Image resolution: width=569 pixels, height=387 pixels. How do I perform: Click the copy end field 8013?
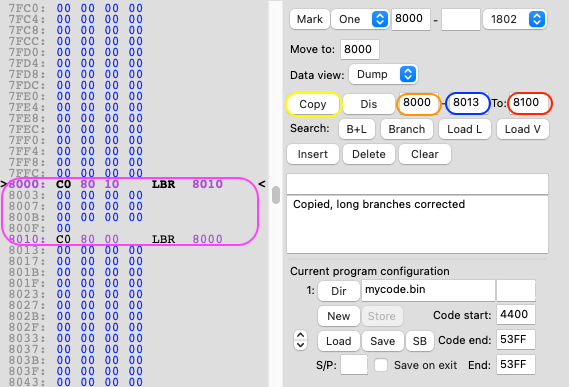(467, 103)
